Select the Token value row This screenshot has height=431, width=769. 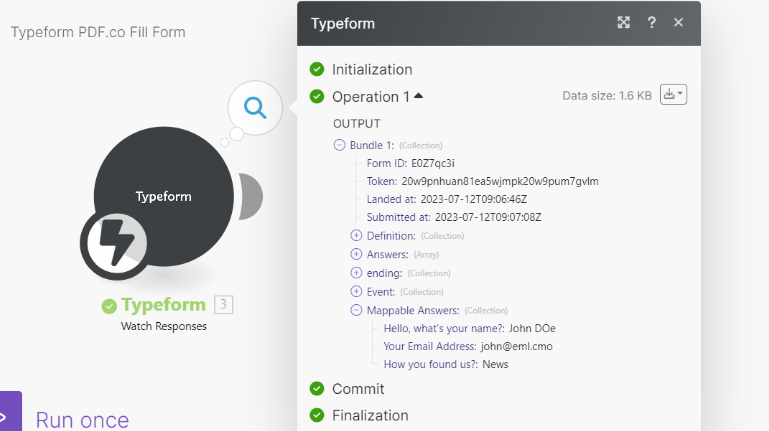click(483, 181)
